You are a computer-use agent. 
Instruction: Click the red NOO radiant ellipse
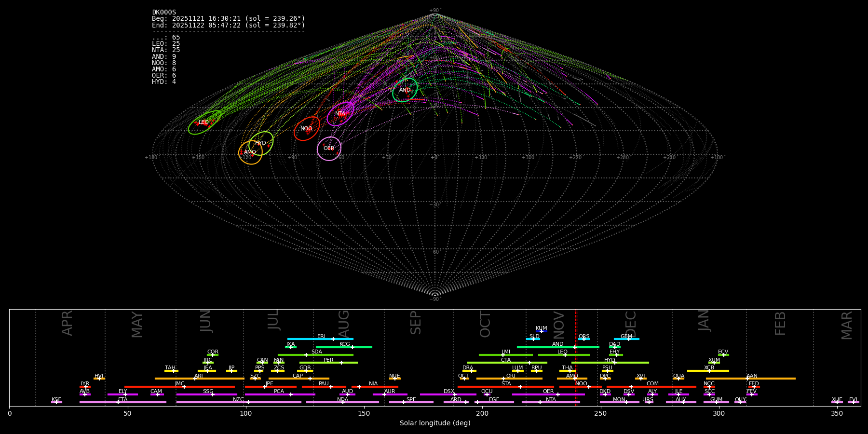point(307,129)
